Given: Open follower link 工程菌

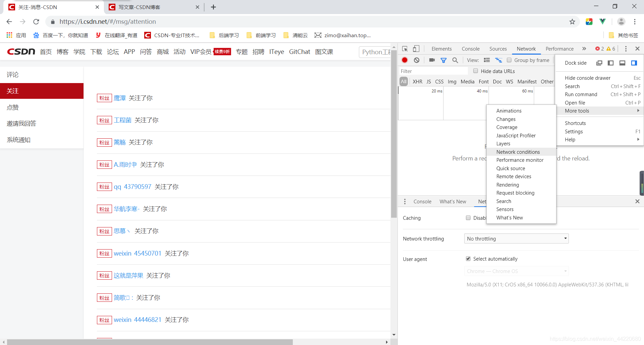Looking at the screenshot, I should (x=122, y=120).
